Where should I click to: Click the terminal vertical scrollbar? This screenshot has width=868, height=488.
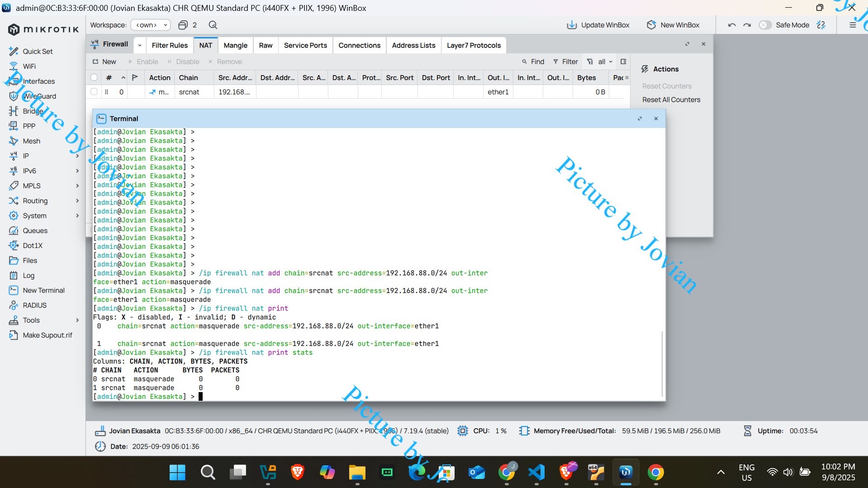663,364
